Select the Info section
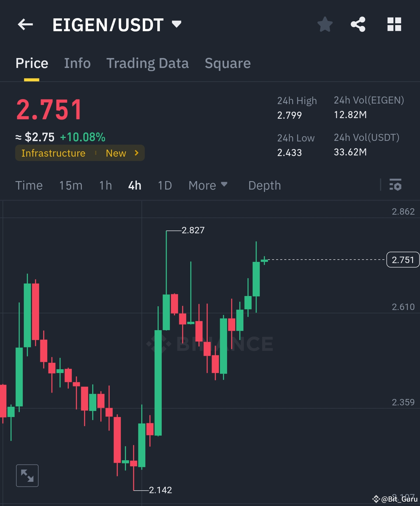 click(77, 63)
